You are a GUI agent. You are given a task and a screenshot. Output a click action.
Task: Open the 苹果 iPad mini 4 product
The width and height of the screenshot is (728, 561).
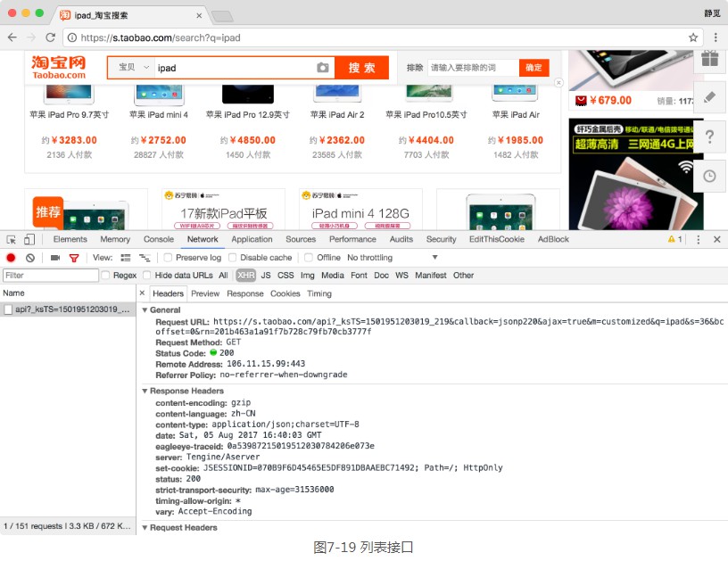[158, 114]
